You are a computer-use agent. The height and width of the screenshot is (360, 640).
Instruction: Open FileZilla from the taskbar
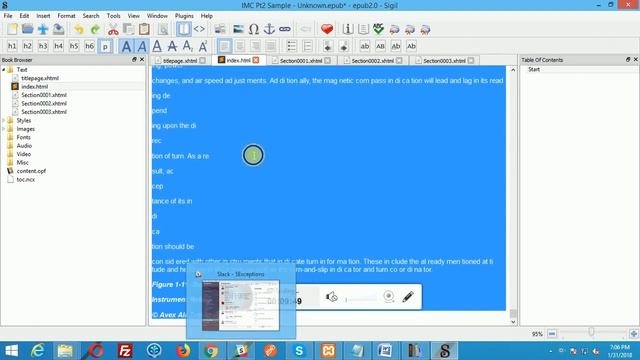pos(125,351)
